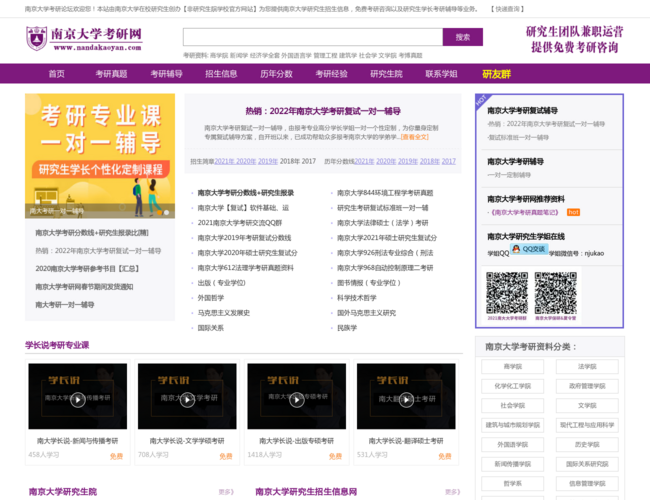Open 南京大学612法理学考研真题资料 link
Viewport: 650px width, 500px height.
pyautogui.click(x=245, y=268)
